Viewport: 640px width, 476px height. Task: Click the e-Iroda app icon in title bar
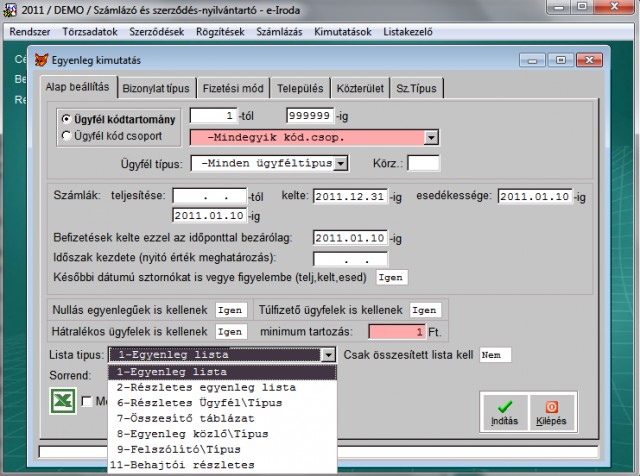(11, 10)
